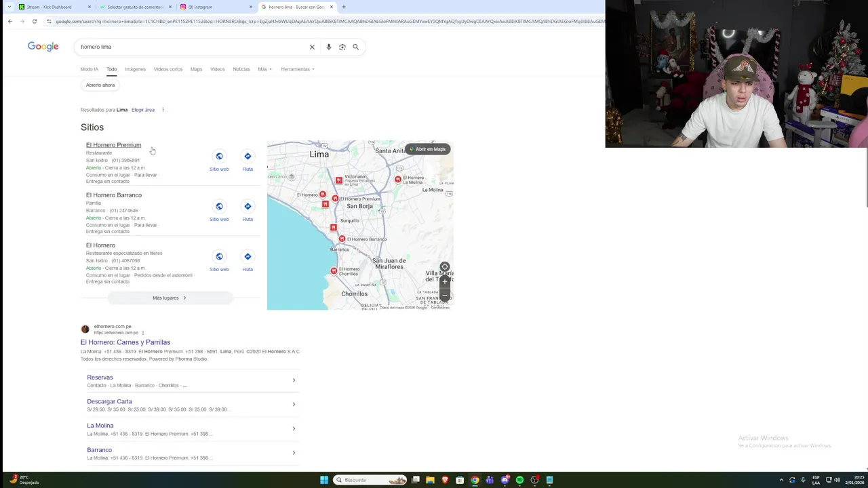Switch to Stream Kick Dashboard browser tab
The width and height of the screenshot is (868, 488).
click(54, 7)
